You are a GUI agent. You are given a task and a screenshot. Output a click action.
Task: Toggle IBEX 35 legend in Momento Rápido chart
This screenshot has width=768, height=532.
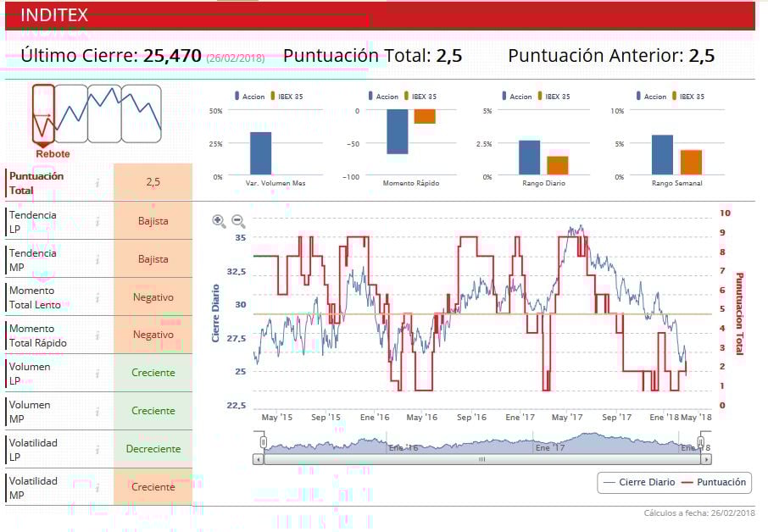420,97
